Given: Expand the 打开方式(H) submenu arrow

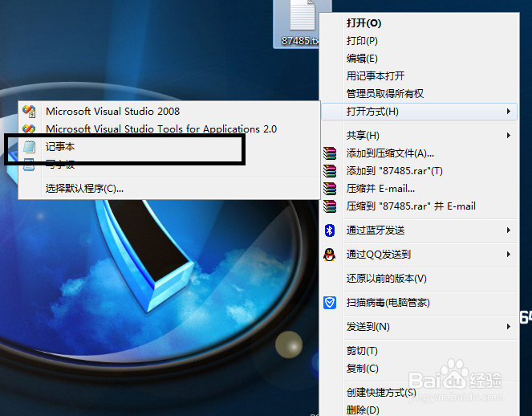Looking at the screenshot, I should pyautogui.click(x=508, y=111).
